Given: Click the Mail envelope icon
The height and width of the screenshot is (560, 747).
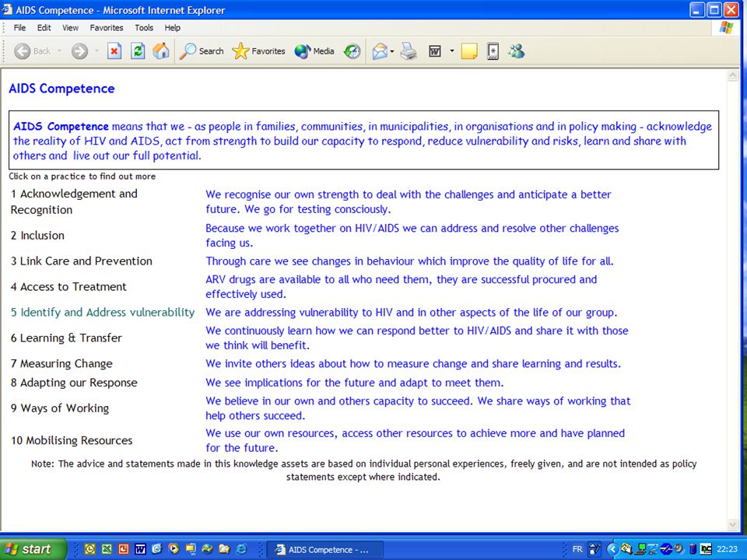Looking at the screenshot, I should [x=380, y=51].
